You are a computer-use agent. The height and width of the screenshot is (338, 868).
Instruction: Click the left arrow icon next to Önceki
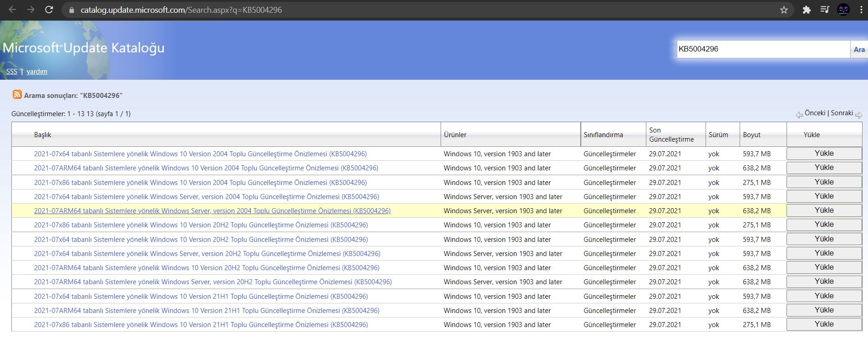pos(799,115)
